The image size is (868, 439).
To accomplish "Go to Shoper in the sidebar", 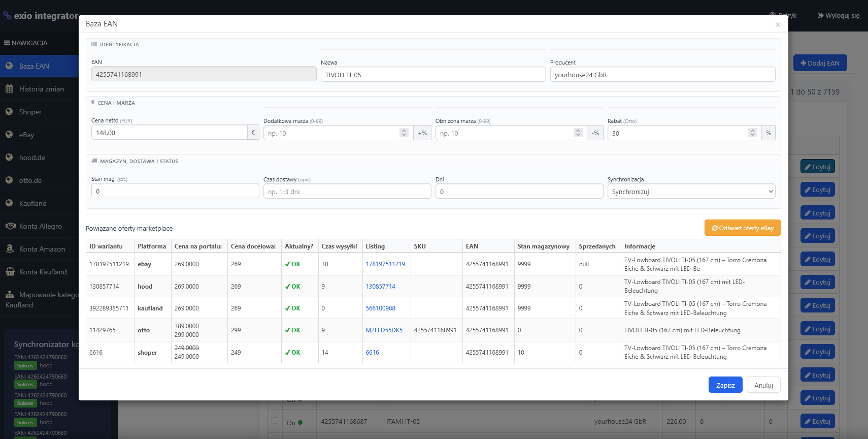I will 39,112.
